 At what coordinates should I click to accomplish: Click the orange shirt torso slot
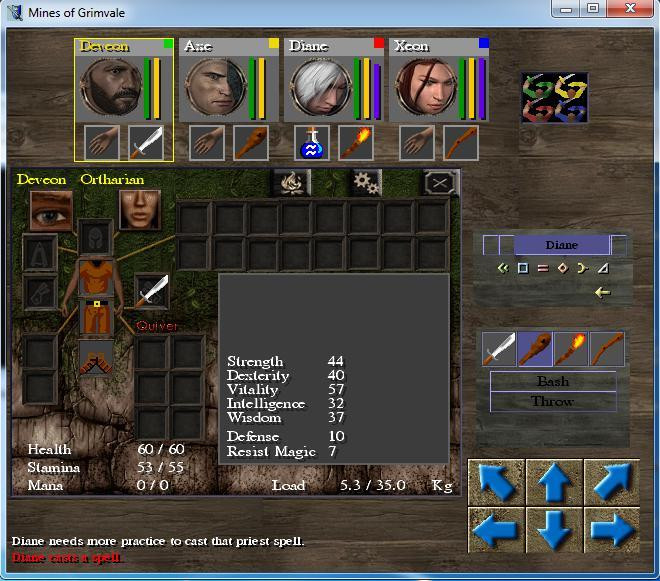(x=97, y=277)
